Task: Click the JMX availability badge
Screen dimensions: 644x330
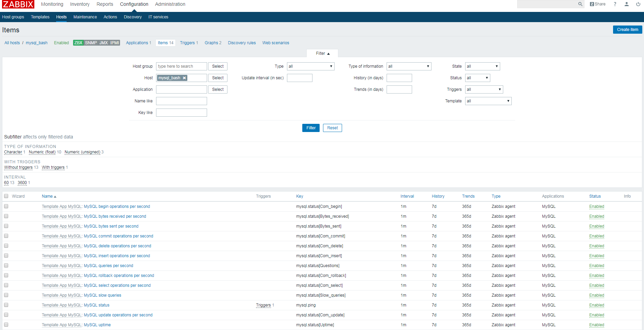Action: click(103, 43)
